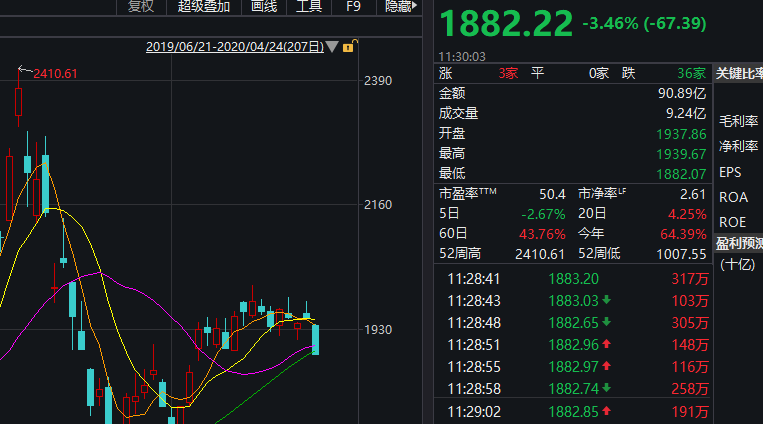Open the 超级叠加 overlay menu
The width and height of the screenshot is (763, 424).
[x=203, y=6]
